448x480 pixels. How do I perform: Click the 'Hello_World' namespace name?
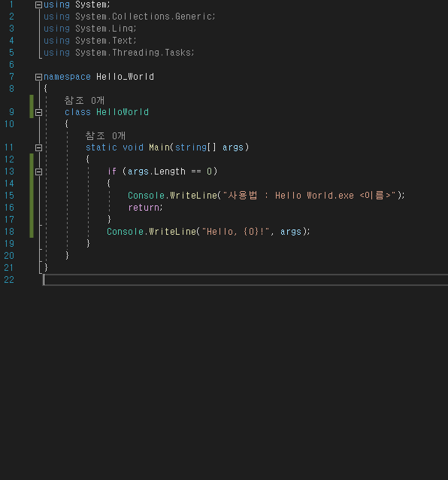pyautogui.click(x=125, y=77)
